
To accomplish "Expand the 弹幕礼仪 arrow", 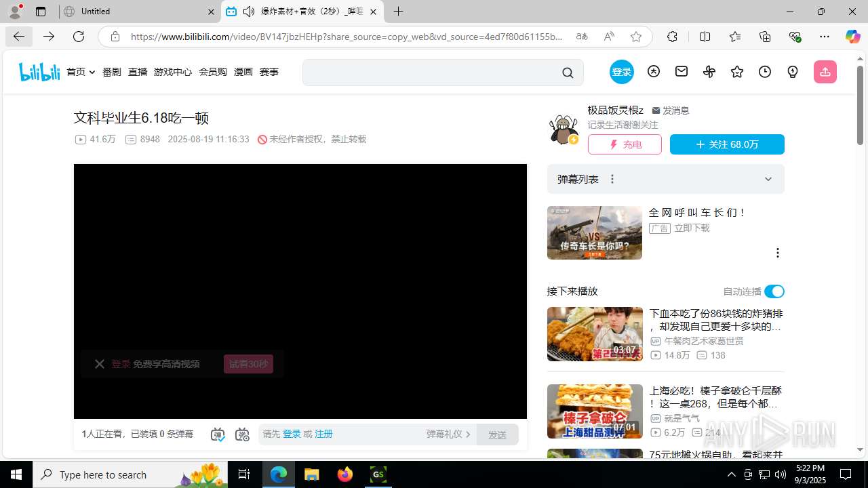I will [468, 434].
